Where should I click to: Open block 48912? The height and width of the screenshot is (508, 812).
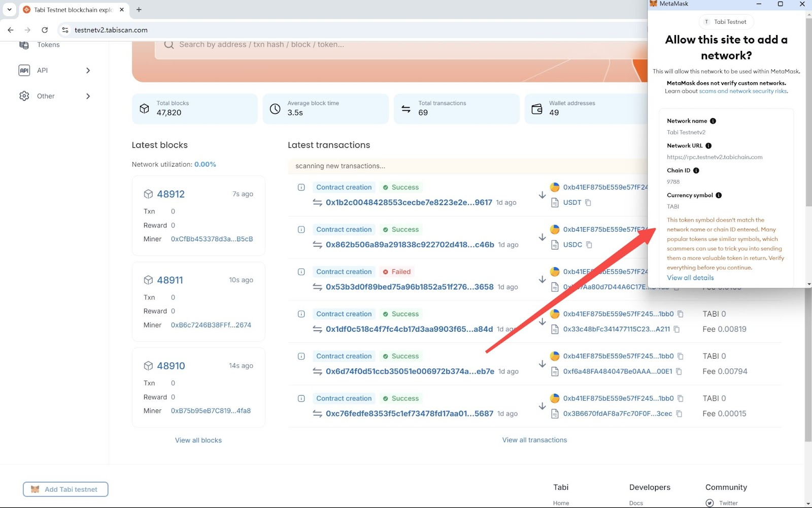pyautogui.click(x=171, y=194)
